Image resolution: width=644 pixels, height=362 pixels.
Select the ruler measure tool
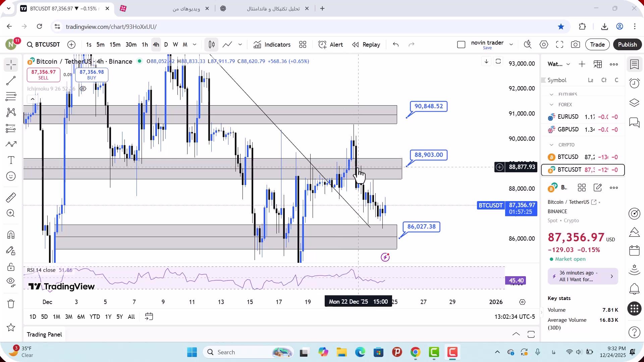(x=11, y=197)
